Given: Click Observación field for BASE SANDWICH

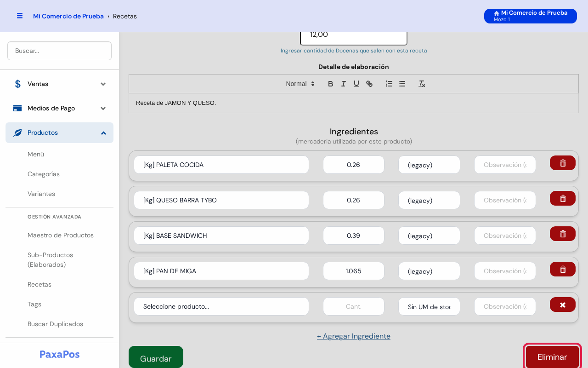Looking at the screenshot, I should point(505,236).
